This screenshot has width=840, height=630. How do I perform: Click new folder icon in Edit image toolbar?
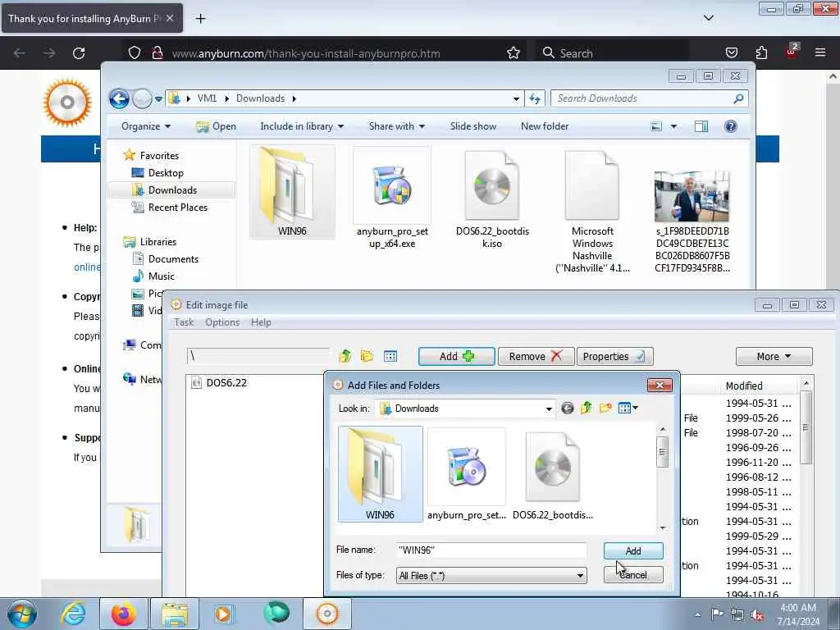[x=367, y=356]
